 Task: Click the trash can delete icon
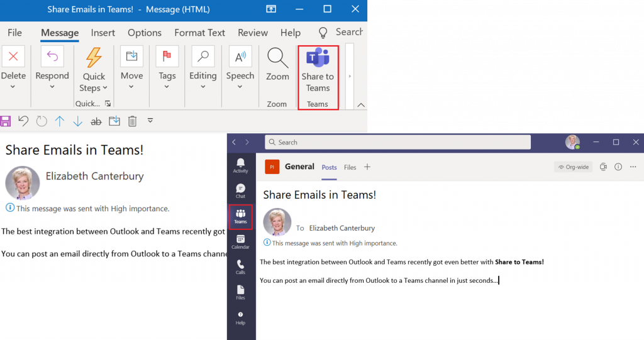click(132, 121)
